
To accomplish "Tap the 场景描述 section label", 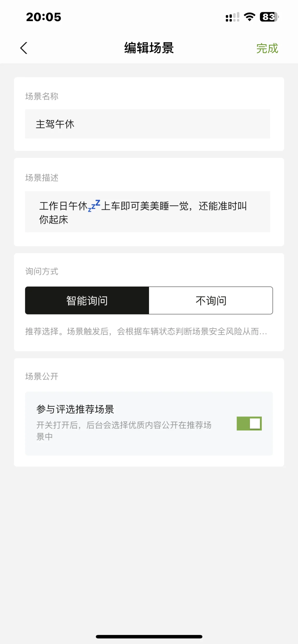I will click(x=42, y=178).
